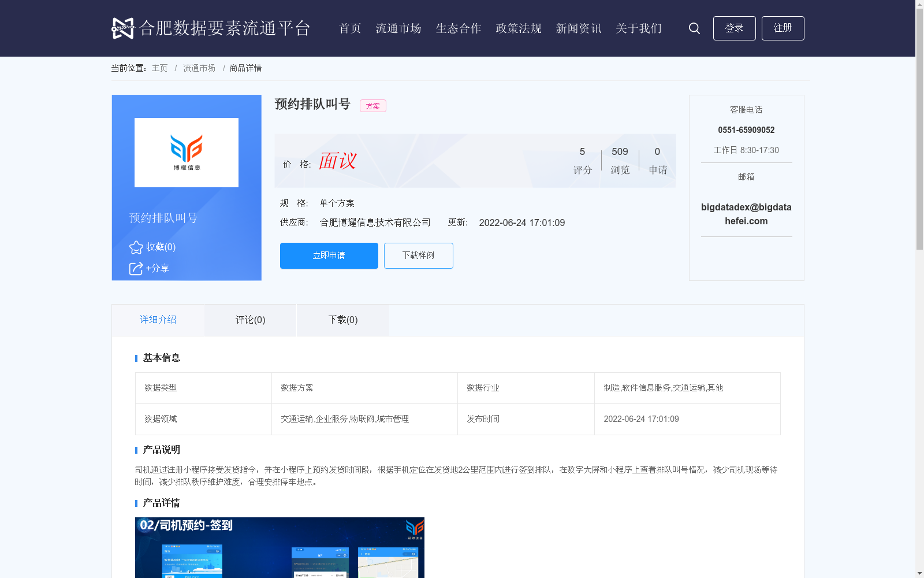Image resolution: width=924 pixels, height=578 pixels.
Task: Click the platform logo icon
Action: point(123,28)
